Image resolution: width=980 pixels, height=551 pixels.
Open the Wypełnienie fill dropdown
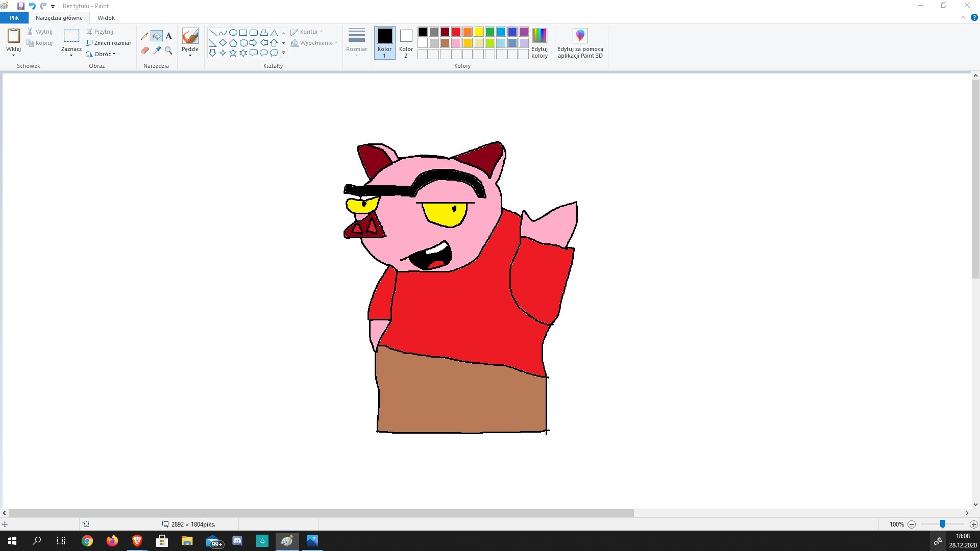tap(314, 43)
